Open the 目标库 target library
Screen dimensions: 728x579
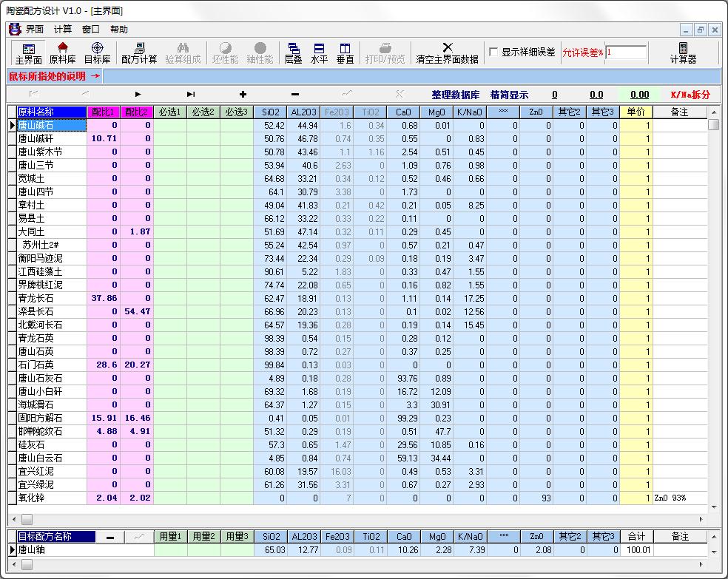tap(97, 53)
